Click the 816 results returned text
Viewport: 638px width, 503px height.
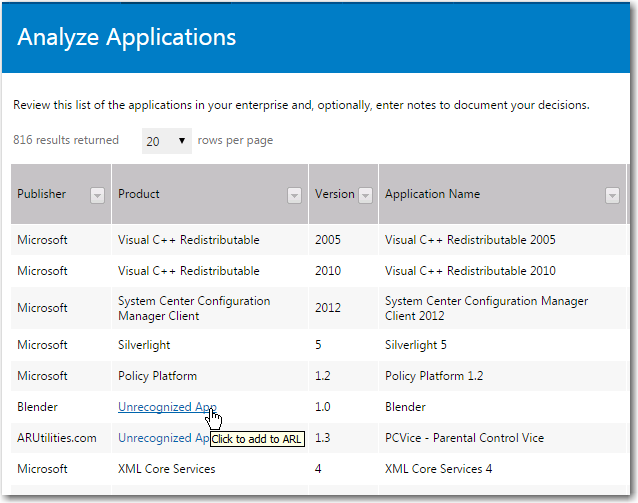[x=66, y=140]
